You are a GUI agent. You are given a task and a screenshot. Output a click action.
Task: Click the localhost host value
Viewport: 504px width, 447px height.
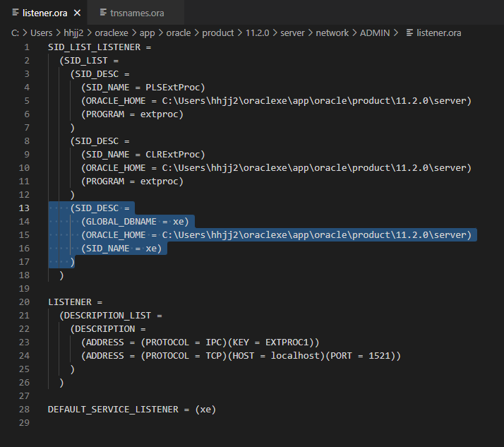click(295, 356)
